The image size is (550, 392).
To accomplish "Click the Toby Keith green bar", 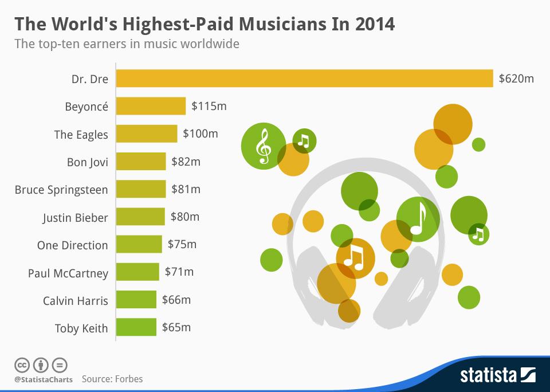I will [136, 327].
